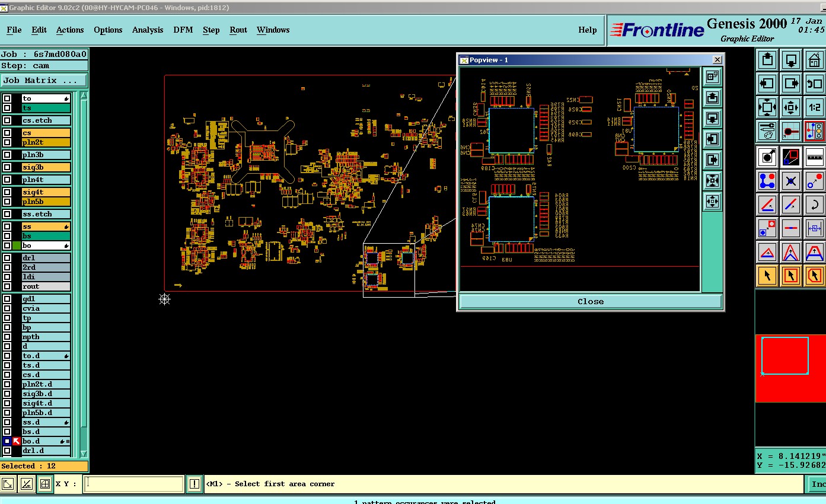Select the area zoom red-blue squares tool
This screenshot has height=504, width=826.
[x=791, y=157]
